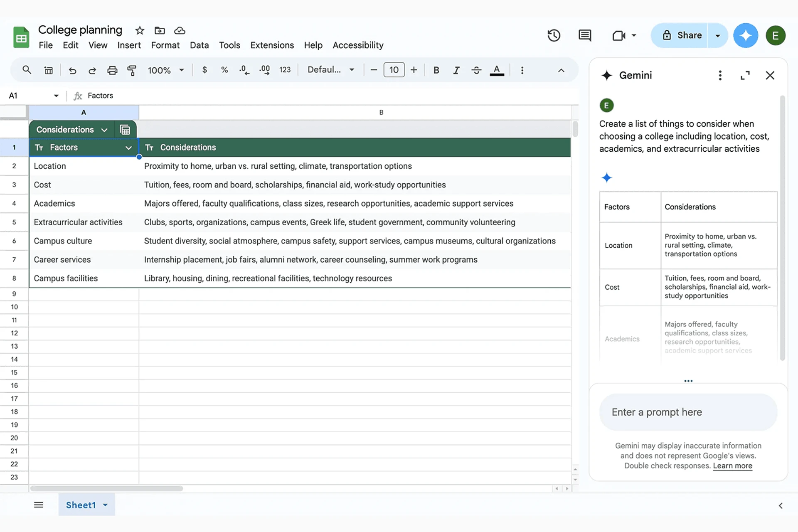Click the Share button

(680, 35)
